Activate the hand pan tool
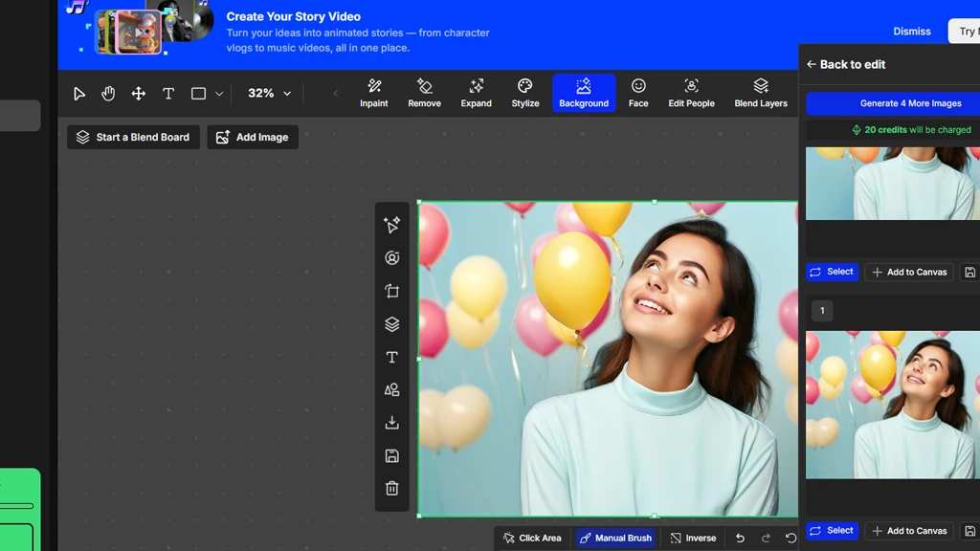 tap(108, 94)
